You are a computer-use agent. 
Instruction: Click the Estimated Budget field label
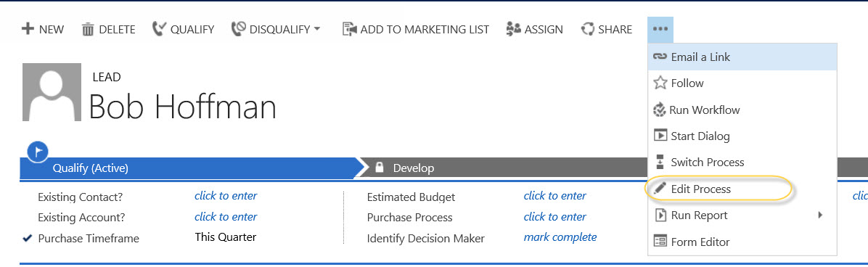[412, 197]
